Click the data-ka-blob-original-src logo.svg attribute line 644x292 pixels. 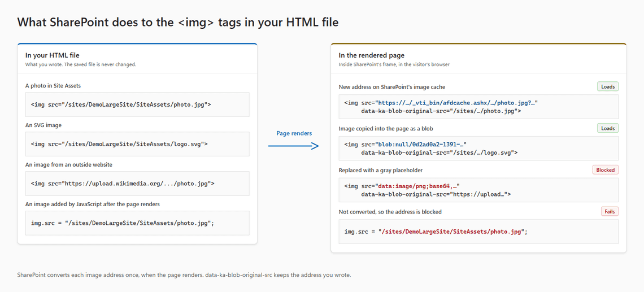click(x=439, y=152)
